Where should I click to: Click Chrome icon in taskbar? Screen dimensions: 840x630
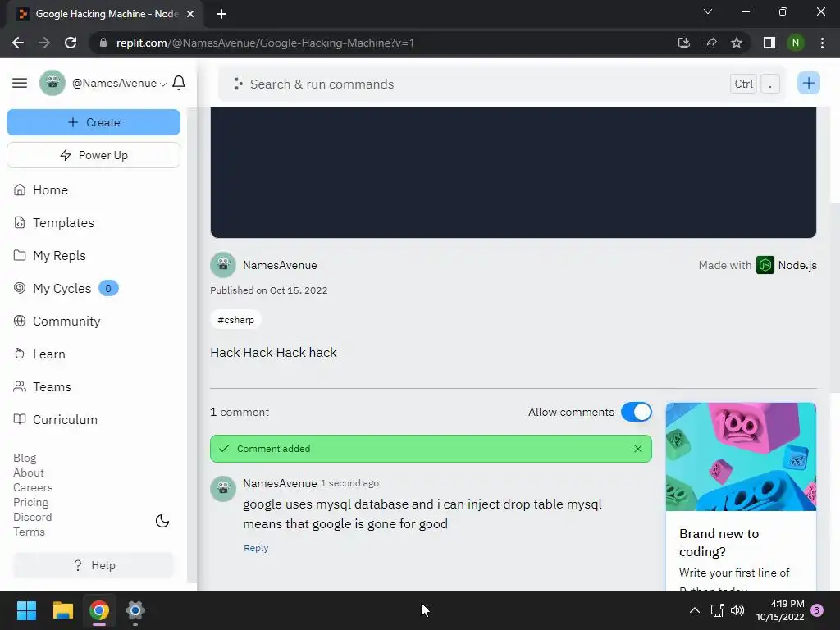[99, 610]
